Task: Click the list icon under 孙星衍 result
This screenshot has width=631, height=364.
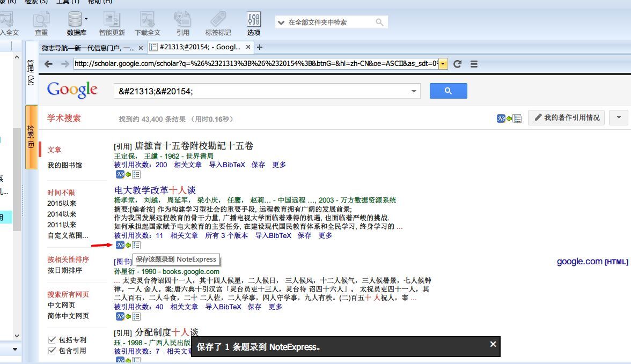Action: click(136, 316)
